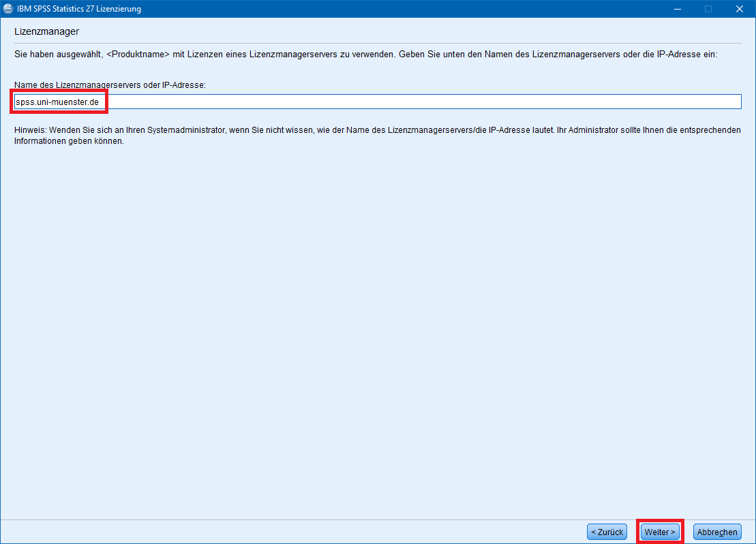Click the <Produktname> placeholder in the description
Image resolution: width=756 pixels, height=544 pixels.
point(138,54)
